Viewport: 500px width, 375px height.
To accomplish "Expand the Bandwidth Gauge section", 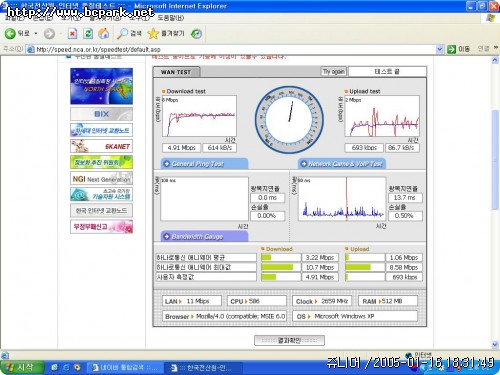I will (204, 236).
